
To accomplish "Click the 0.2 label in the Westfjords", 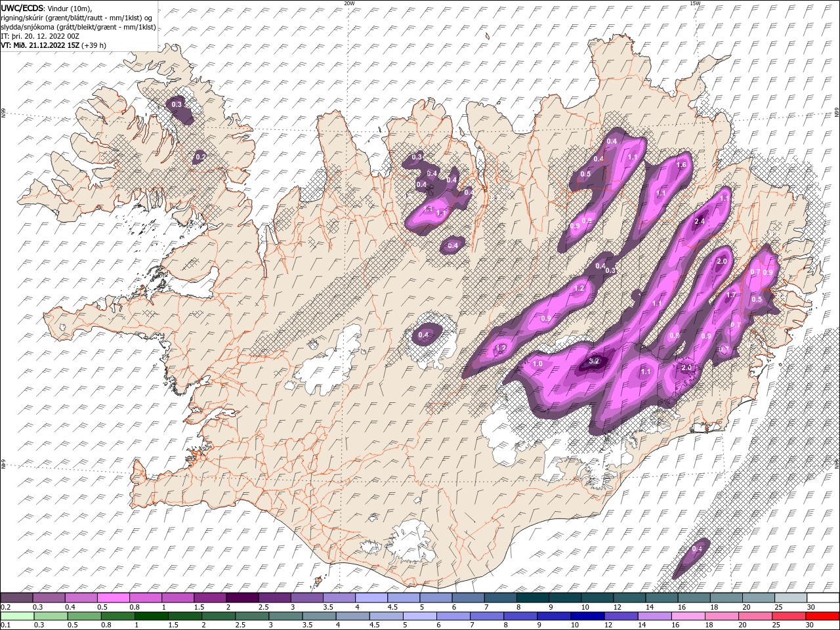I will coord(201,157).
